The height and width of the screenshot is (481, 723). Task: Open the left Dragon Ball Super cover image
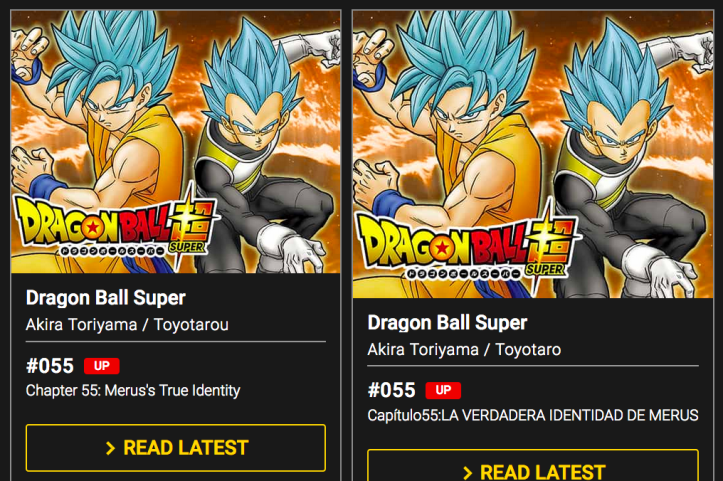[176, 142]
